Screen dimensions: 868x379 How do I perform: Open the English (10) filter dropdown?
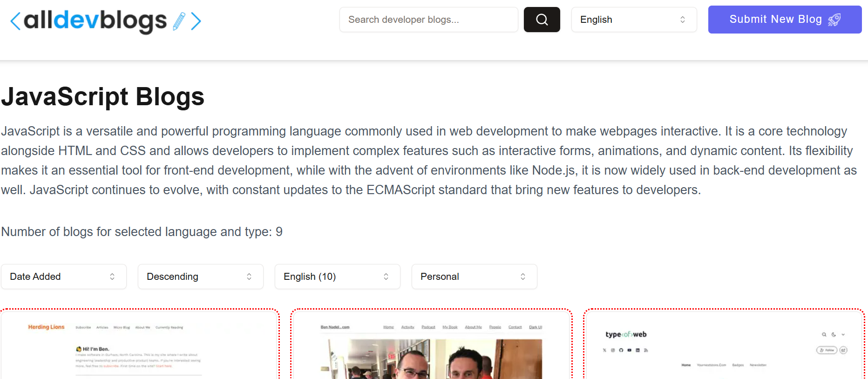pyautogui.click(x=338, y=277)
